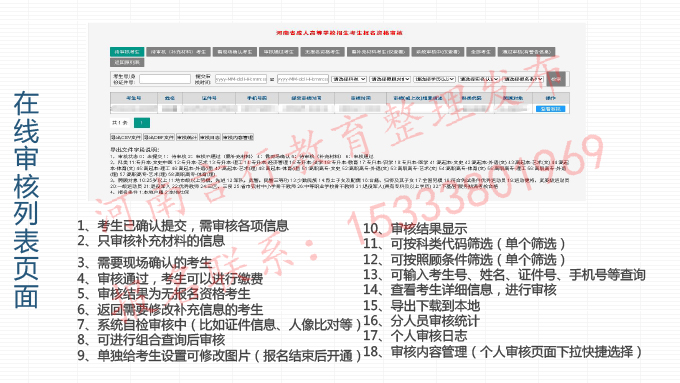Click note line 11、可按科类代码筛选
Image resolution: width=680 pixels, height=383 pixels.
point(464,244)
